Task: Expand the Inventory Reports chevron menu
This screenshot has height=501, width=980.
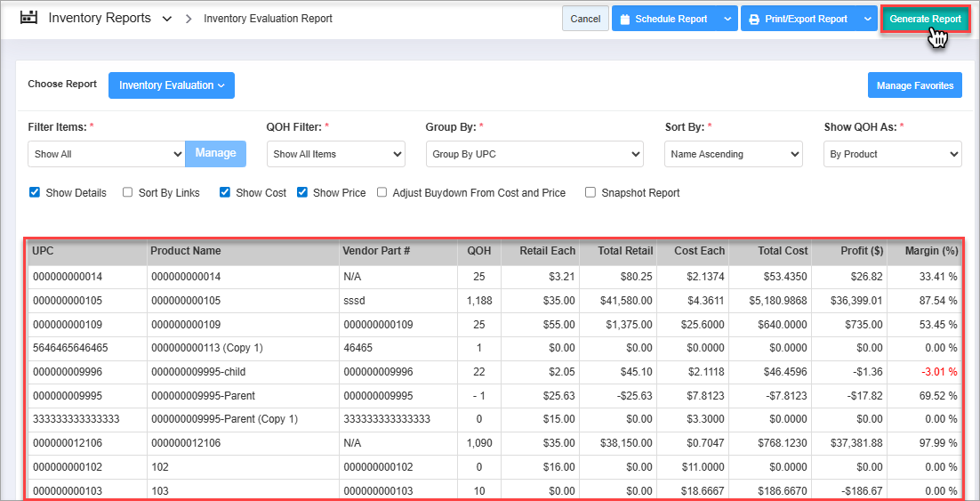Action: 167,19
